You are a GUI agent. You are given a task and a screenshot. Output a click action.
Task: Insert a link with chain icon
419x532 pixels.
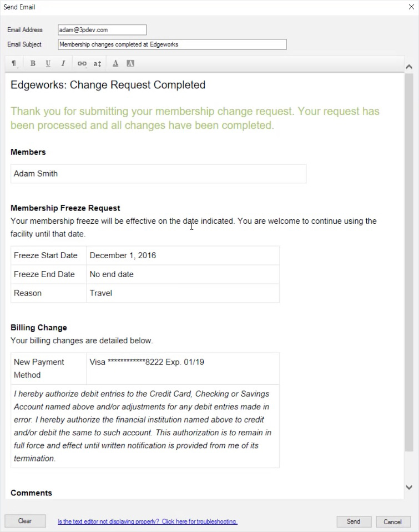[x=82, y=63]
